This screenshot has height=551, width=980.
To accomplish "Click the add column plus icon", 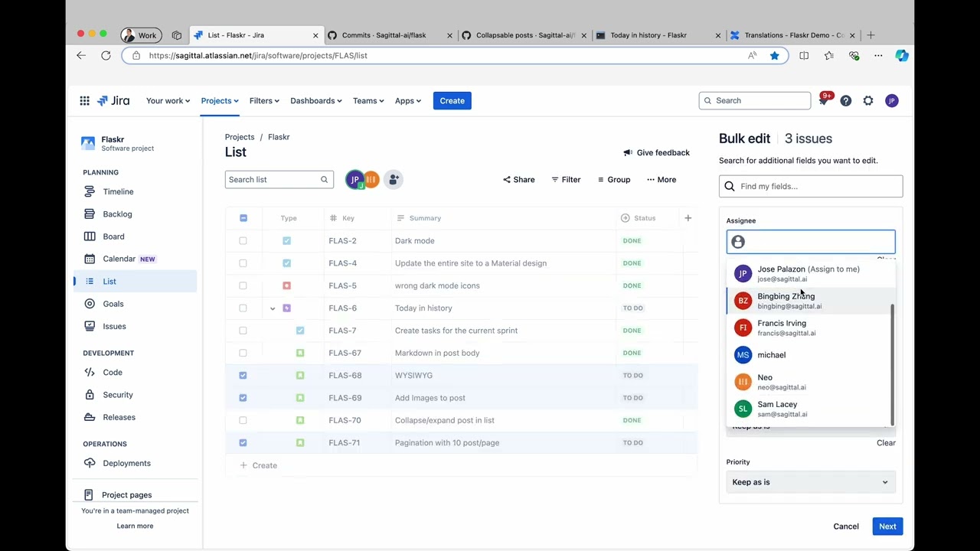I will pos(688,218).
